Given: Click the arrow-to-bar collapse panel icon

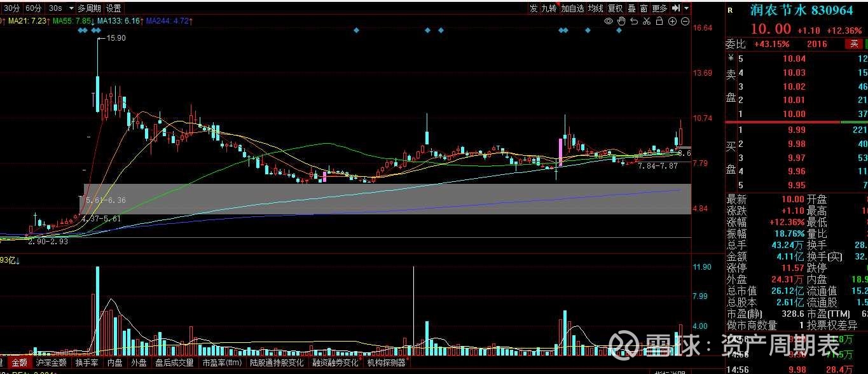Looking at the screenshot, I should 676,8.
